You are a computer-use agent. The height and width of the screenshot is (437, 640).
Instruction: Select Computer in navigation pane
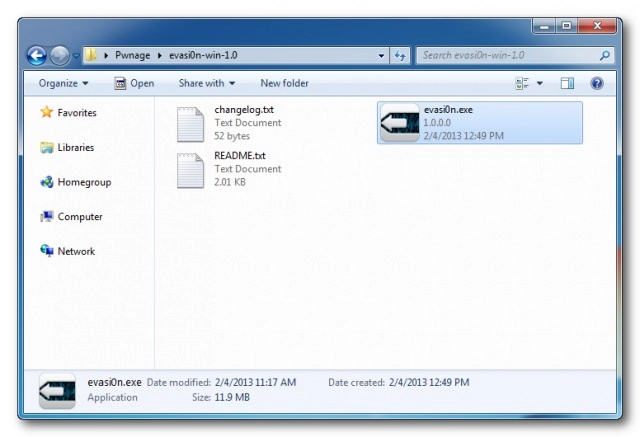(80, 217)
